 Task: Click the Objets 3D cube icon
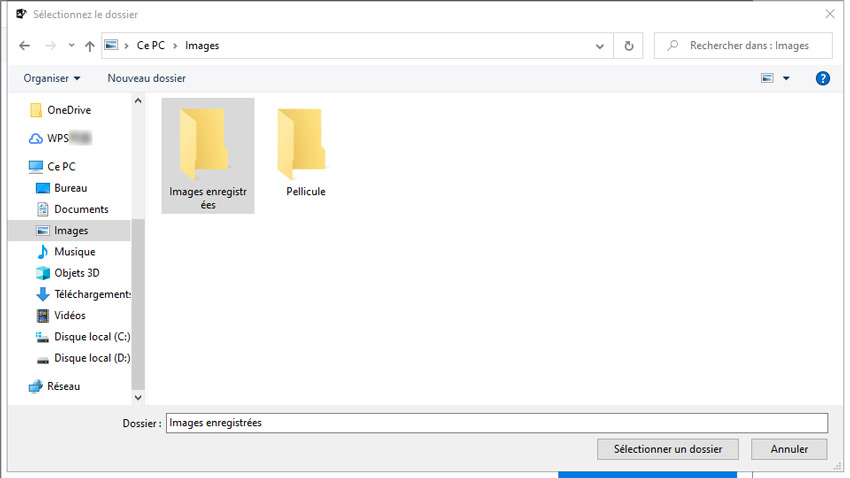(43, 273)
